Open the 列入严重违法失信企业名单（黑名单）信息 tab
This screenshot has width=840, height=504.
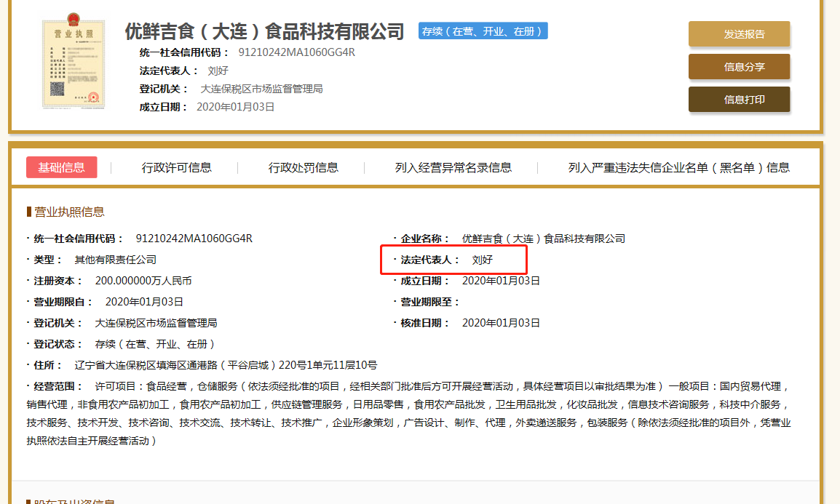[x=678, y=168]
